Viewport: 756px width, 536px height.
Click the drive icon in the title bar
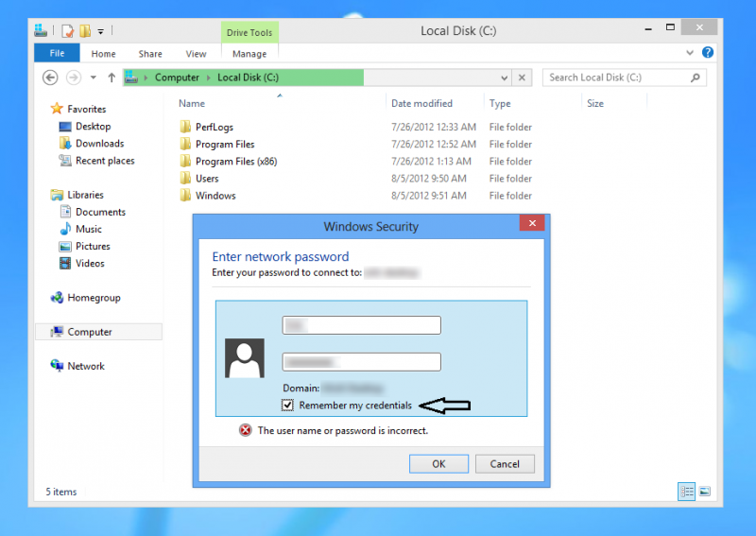(x=41, y=30)
